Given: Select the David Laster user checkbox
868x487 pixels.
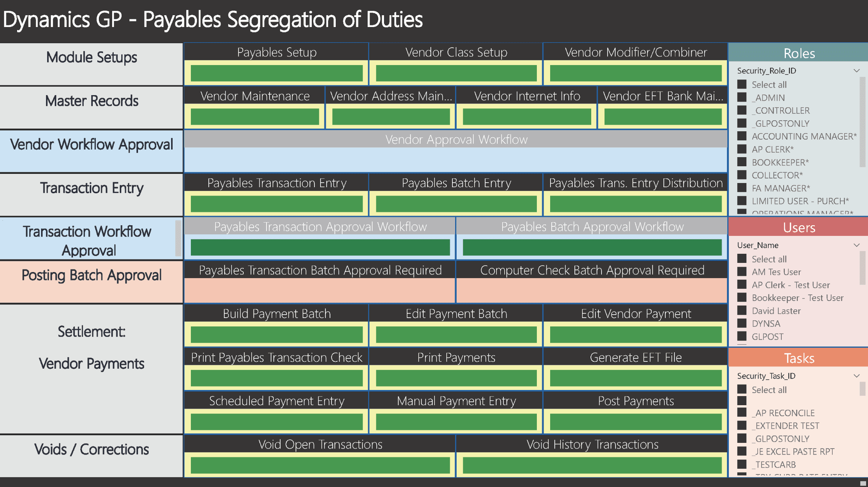Looking at the screenshot, I should click(742, 310).
